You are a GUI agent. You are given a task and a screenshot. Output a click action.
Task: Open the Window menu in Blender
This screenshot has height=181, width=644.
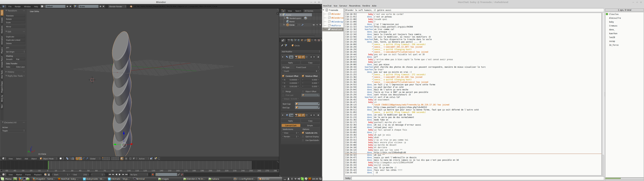point(27,7)
